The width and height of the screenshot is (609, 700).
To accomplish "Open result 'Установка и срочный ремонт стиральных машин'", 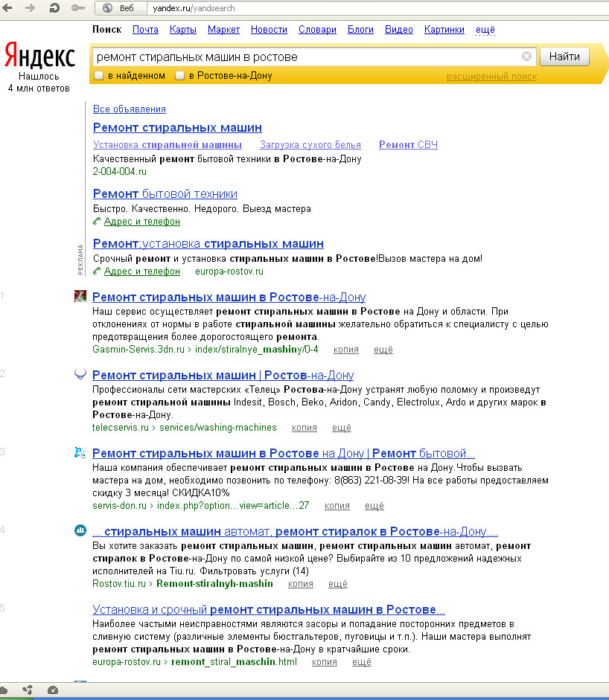I will click(x=269, y=610).
